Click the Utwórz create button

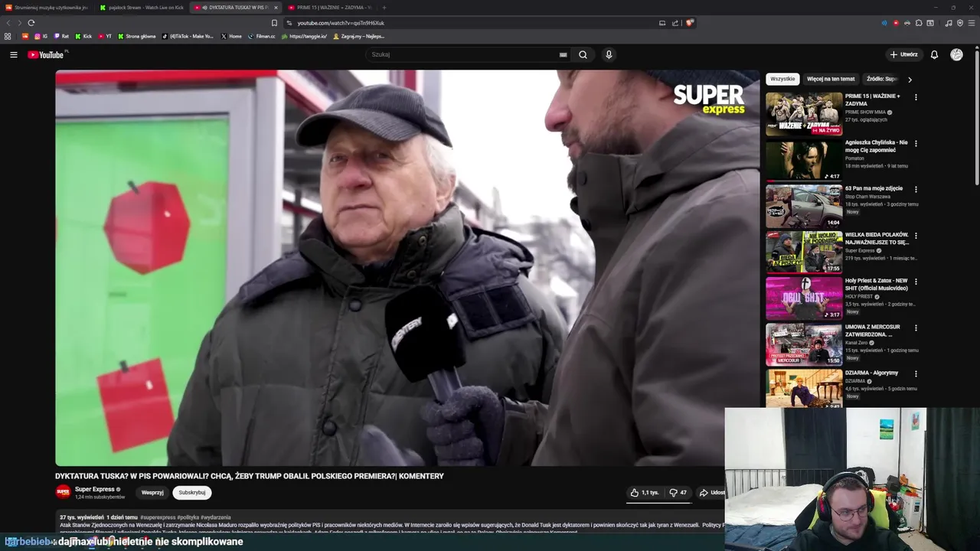[x=904, y=54]
